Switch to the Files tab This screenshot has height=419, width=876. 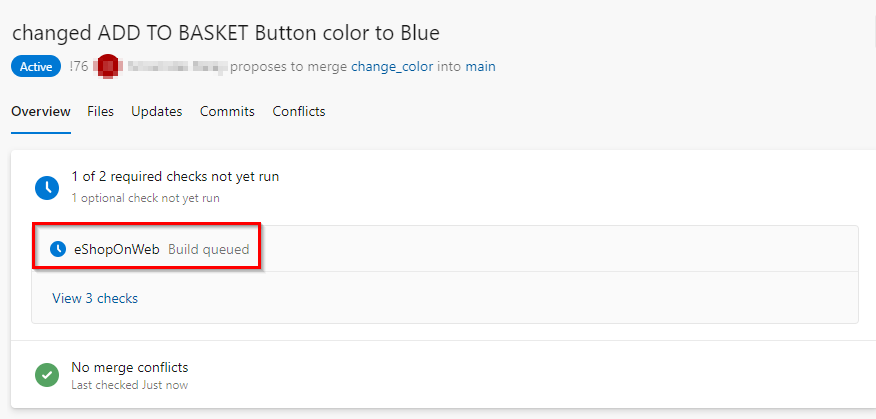[x=101, y=111]
